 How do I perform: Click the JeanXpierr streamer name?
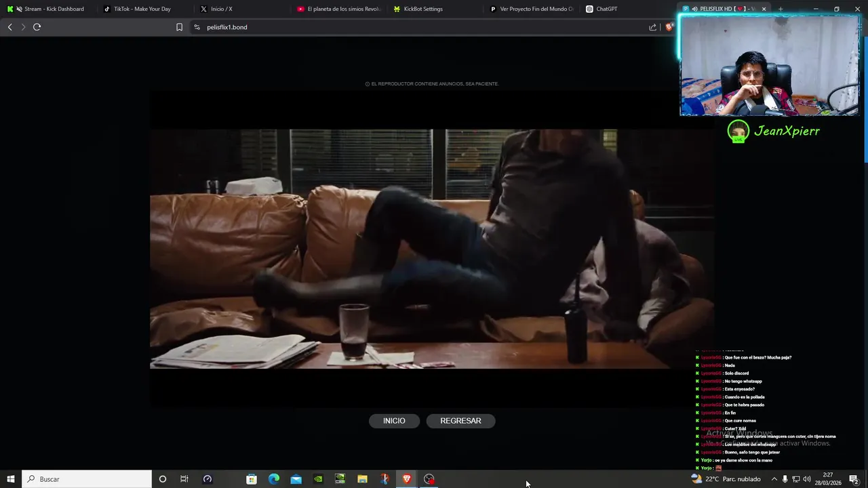[787, 131]
